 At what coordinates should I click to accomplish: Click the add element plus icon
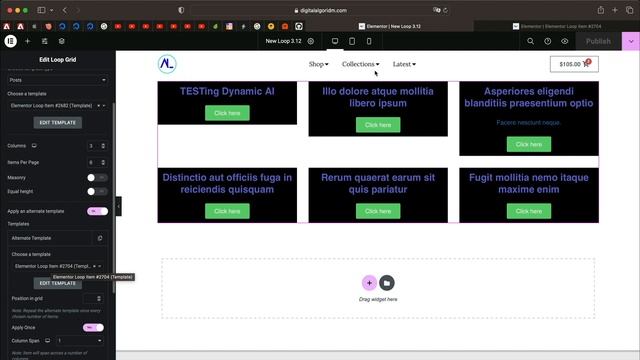tap(27, 41)
